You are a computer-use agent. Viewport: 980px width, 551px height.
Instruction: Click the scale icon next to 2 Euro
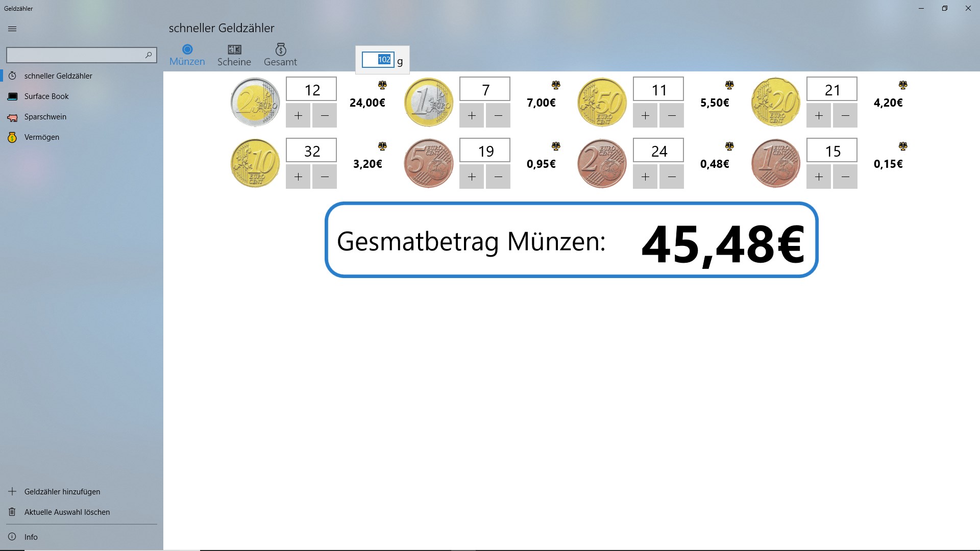382,85
